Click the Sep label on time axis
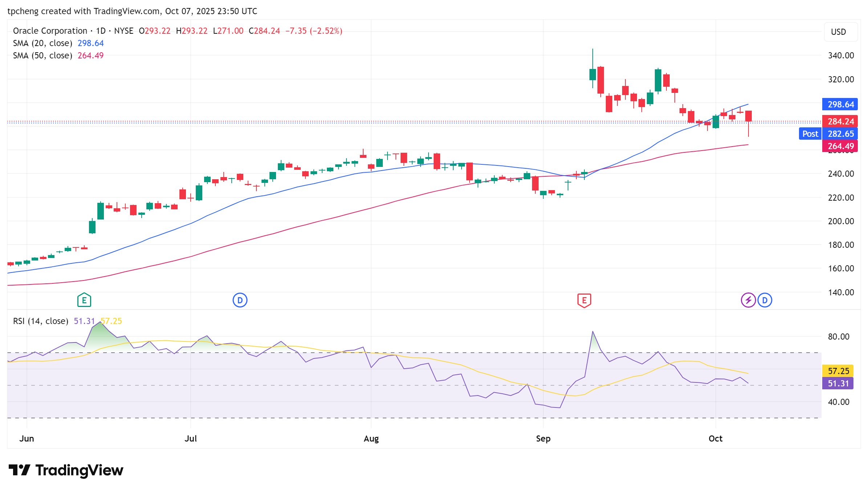 pos(543,439)
